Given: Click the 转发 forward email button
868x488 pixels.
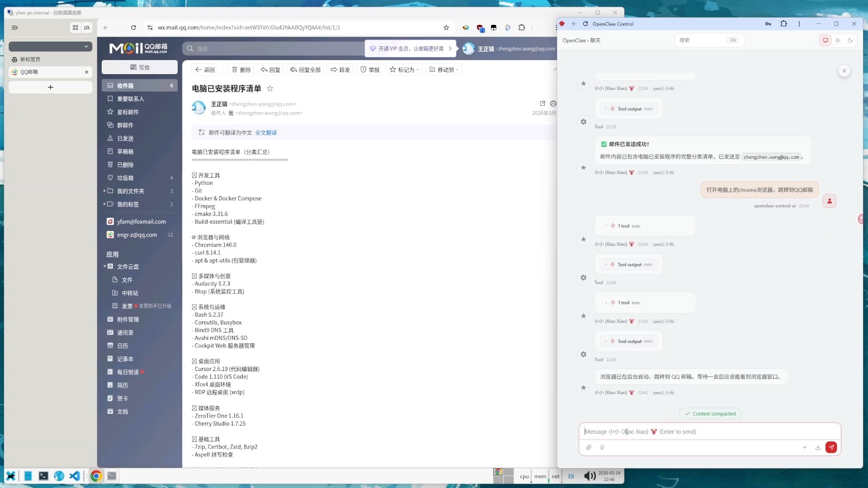Looking at the screenshot, I should [x=340, y=70].
